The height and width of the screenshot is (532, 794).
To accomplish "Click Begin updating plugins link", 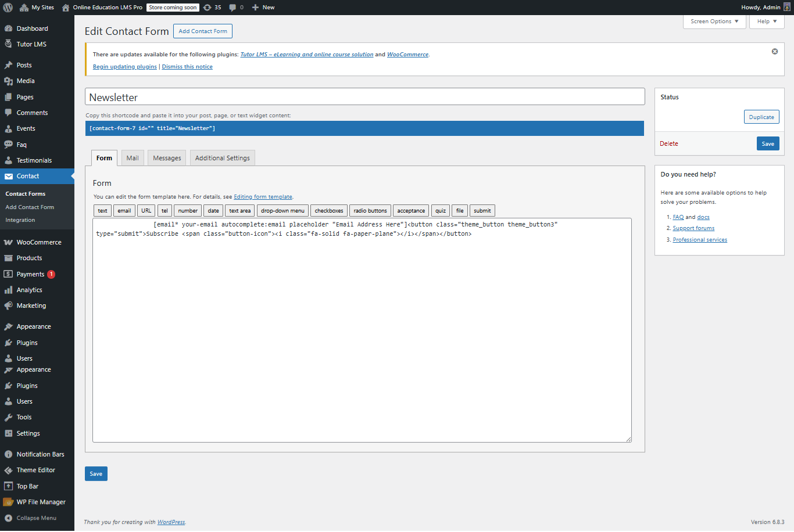I will click(124, 66).
